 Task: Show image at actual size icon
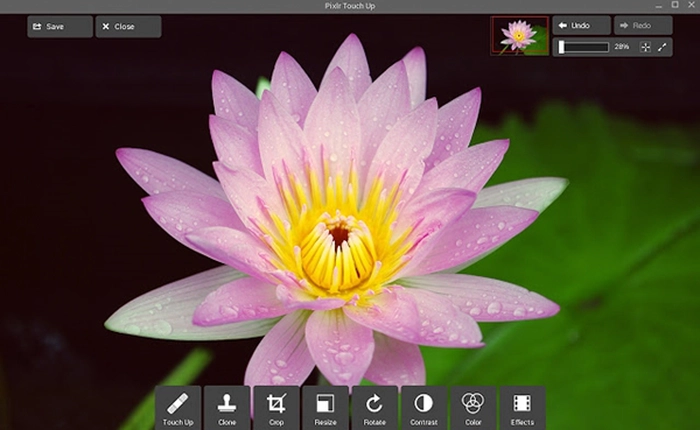click(662, 47)
